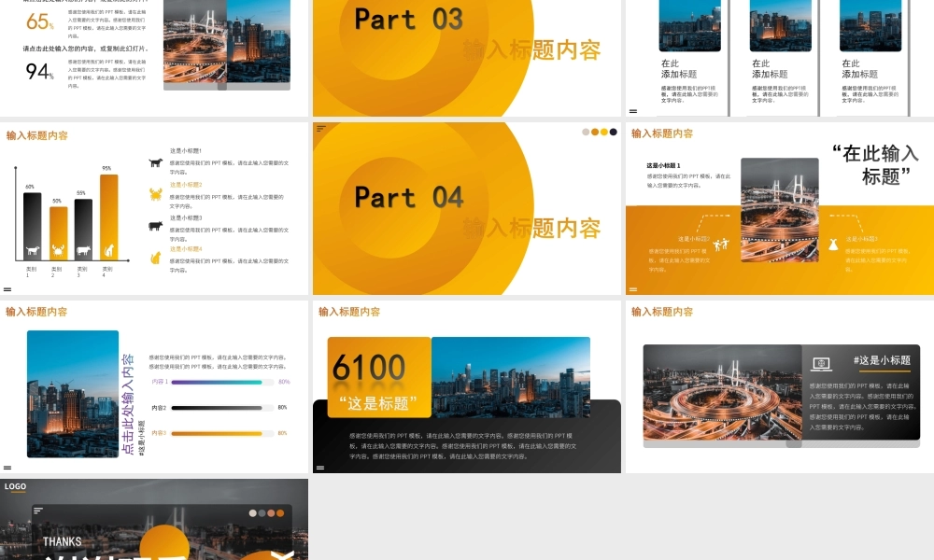Viewport: 934px width, 560px height.
Task: Click the menu lines icon atop the Part 04 slide
Action: [321, 128]
